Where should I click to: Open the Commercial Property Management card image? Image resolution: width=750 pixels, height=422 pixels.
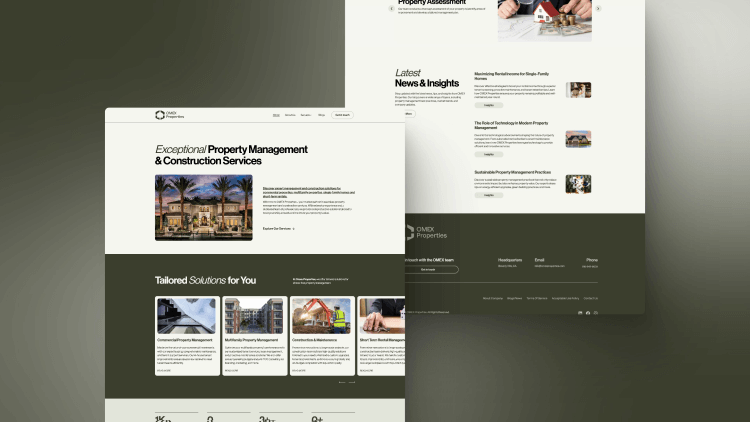click(x=187, y=316)
